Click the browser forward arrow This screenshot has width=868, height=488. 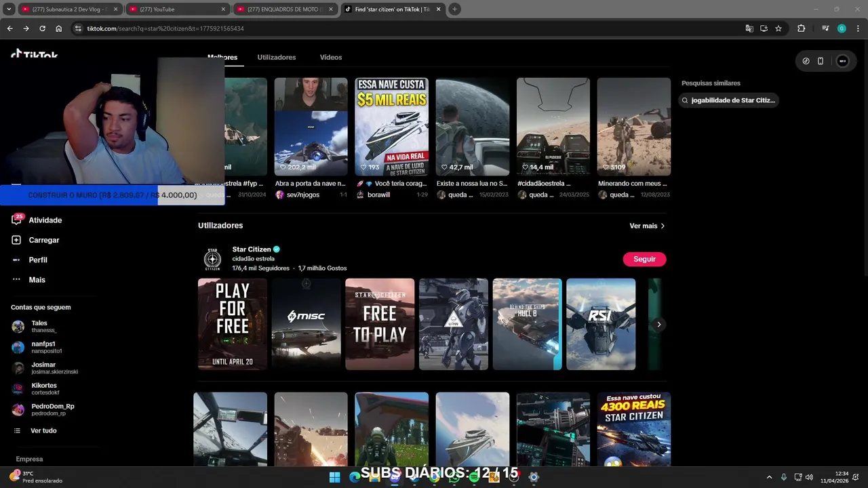(26, 28)
